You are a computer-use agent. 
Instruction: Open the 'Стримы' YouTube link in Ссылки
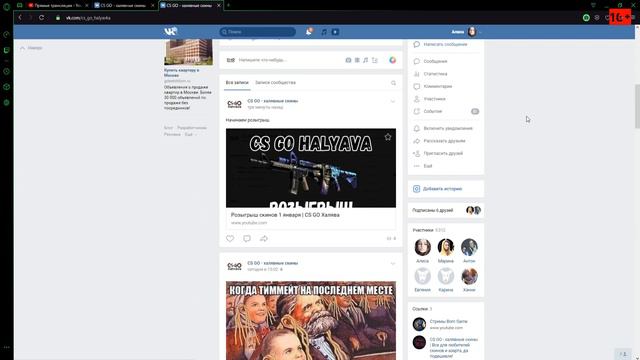pos(449,321)
